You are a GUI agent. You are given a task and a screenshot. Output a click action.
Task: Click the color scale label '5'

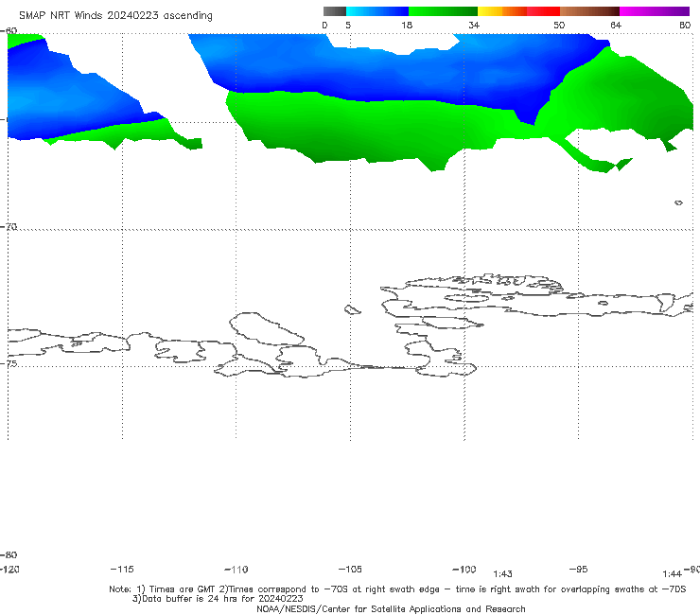coord(348,25)
